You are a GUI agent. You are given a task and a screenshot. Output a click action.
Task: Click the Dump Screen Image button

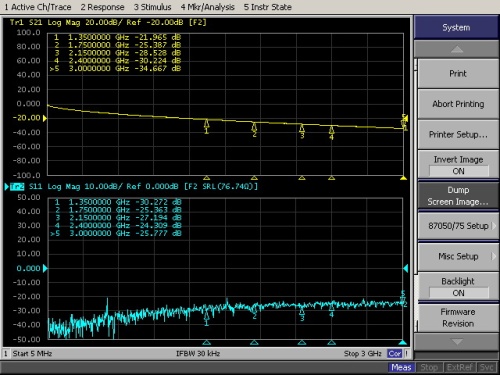(x=458, y=196)
